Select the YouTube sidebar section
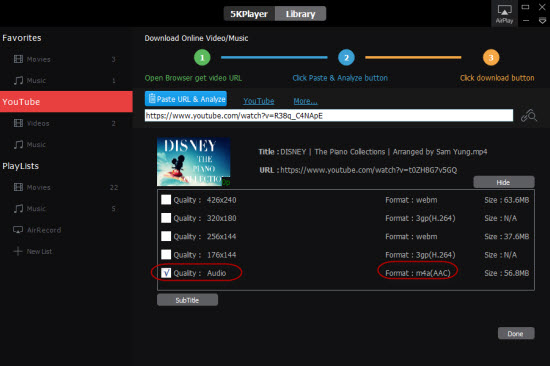This screenshot has height=366, width=550. click(x=66, y=102)
